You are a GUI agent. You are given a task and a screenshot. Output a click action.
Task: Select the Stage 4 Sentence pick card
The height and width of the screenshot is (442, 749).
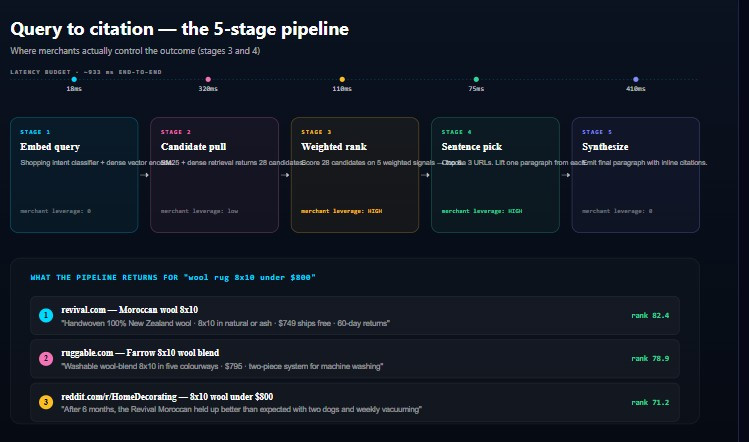point(495,175)
